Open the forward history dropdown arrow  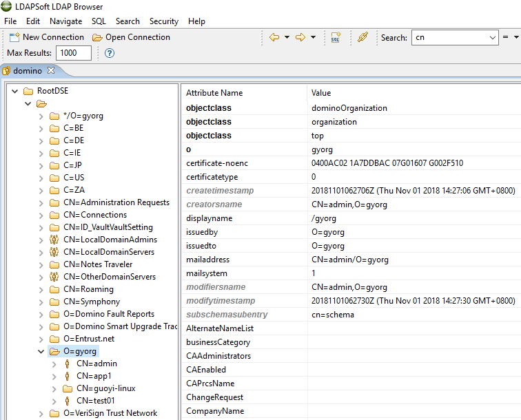point(313,37)
